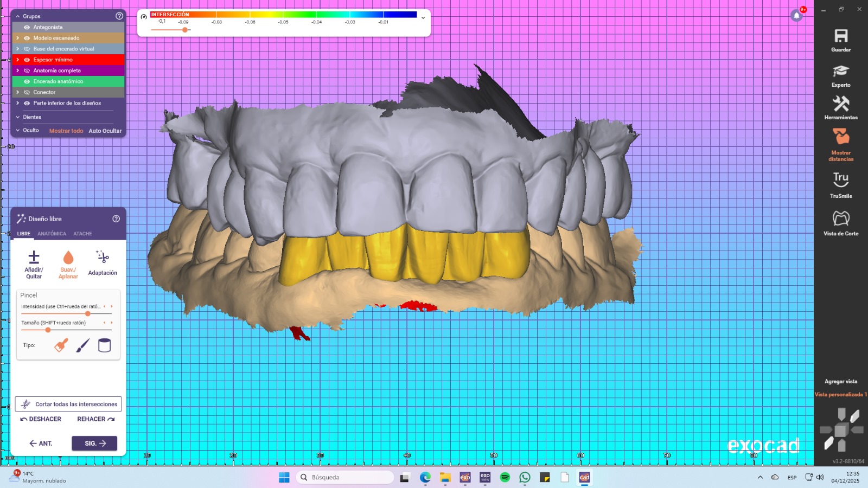Show the Anatomía completa group
This screenshot has height=488, width=868.
27,70
